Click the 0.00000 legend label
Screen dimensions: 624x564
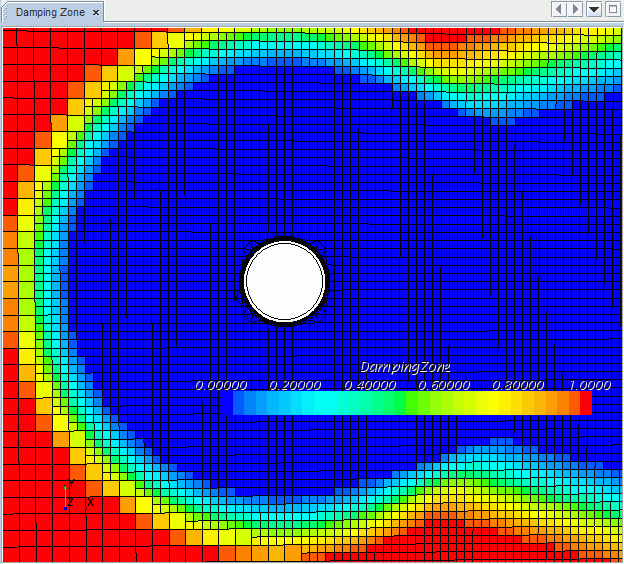click(x=221, y=385)
